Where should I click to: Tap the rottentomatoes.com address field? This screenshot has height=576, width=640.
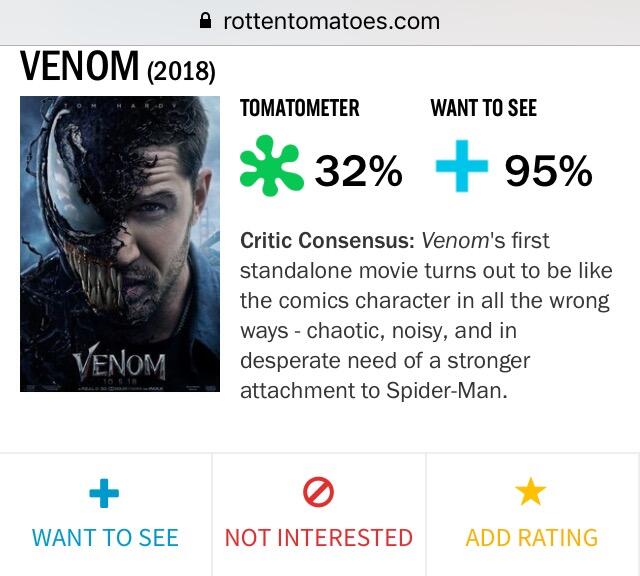[x=331, y=21]
